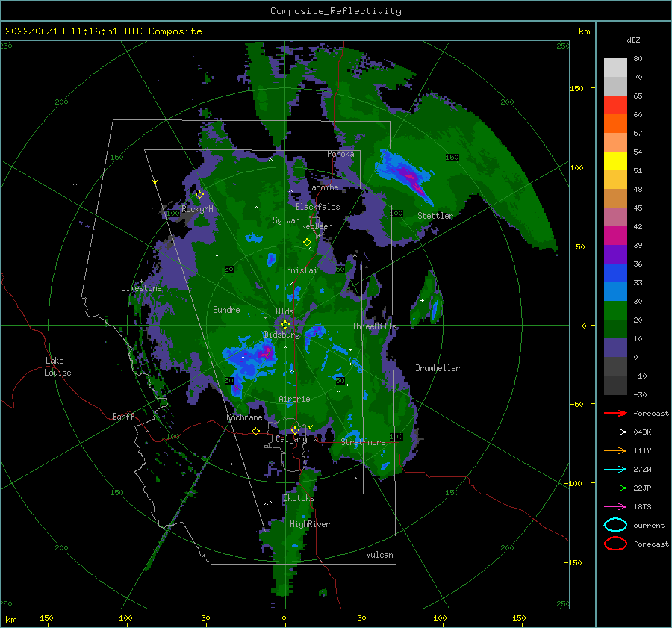Click the light gray 80 dBZ swatch
Viewport: 672px width, 628px height.
(615, 67)
